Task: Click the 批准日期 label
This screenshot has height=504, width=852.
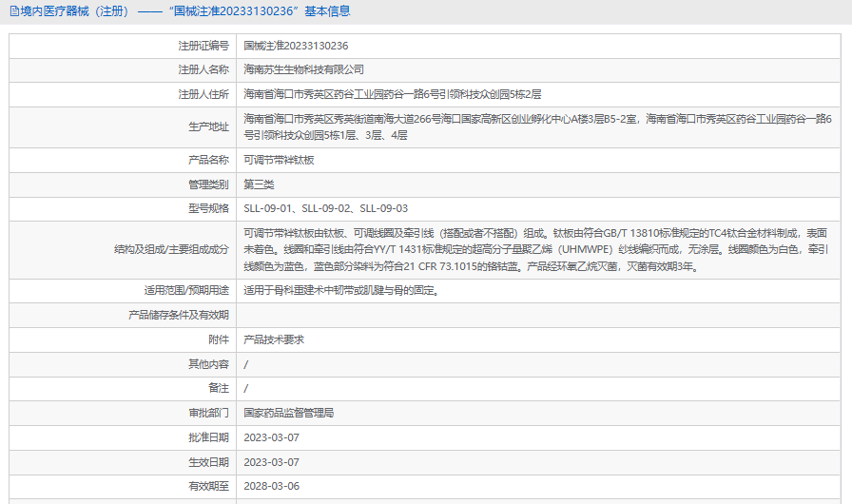Action: point(208,437)
